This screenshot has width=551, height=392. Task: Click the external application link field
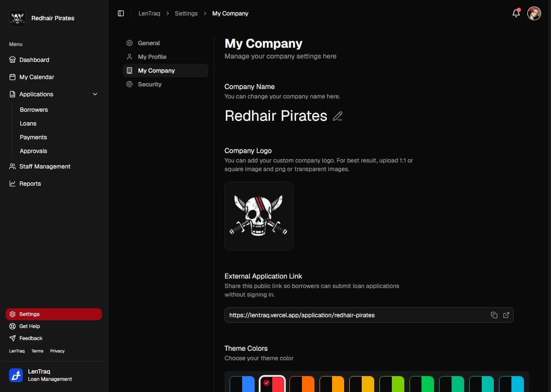click(x=369, y=315)
